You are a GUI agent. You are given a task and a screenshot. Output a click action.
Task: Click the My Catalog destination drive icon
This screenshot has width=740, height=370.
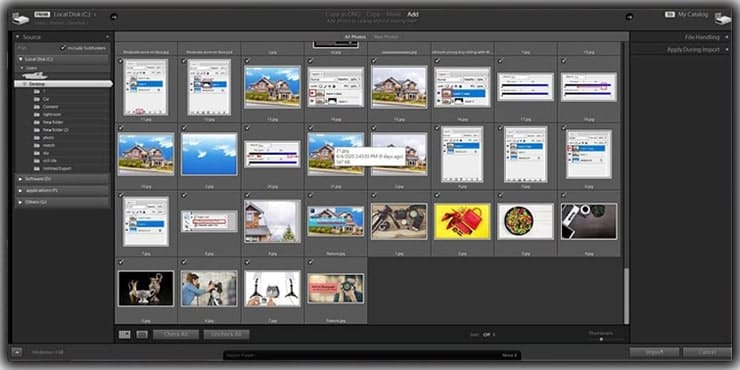point(722,19)
